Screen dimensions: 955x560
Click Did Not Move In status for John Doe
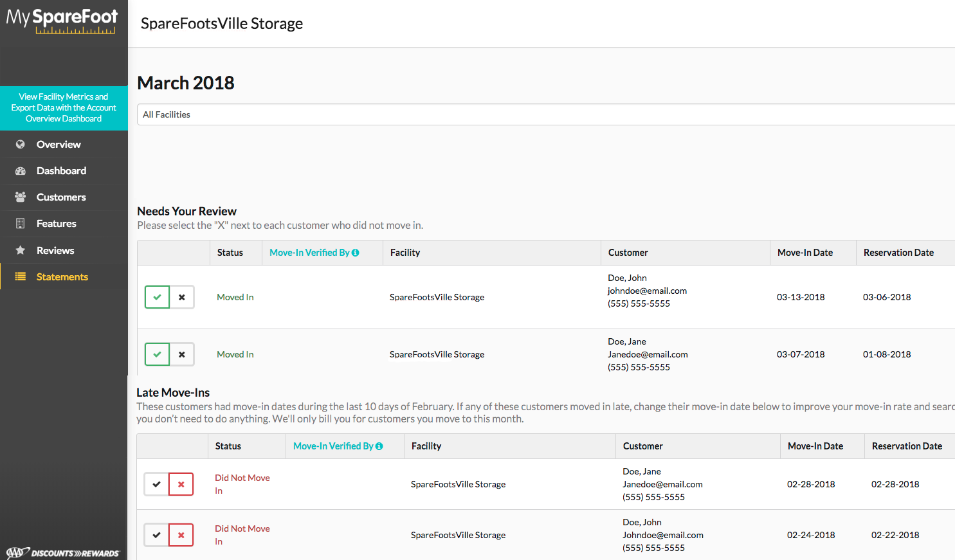(242, 535)
